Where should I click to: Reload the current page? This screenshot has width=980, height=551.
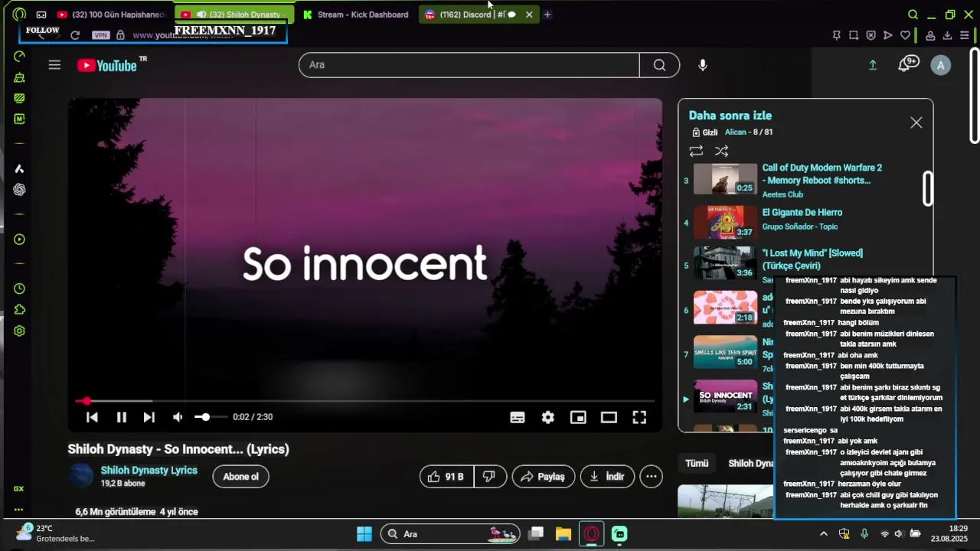(x=75, y=35)
